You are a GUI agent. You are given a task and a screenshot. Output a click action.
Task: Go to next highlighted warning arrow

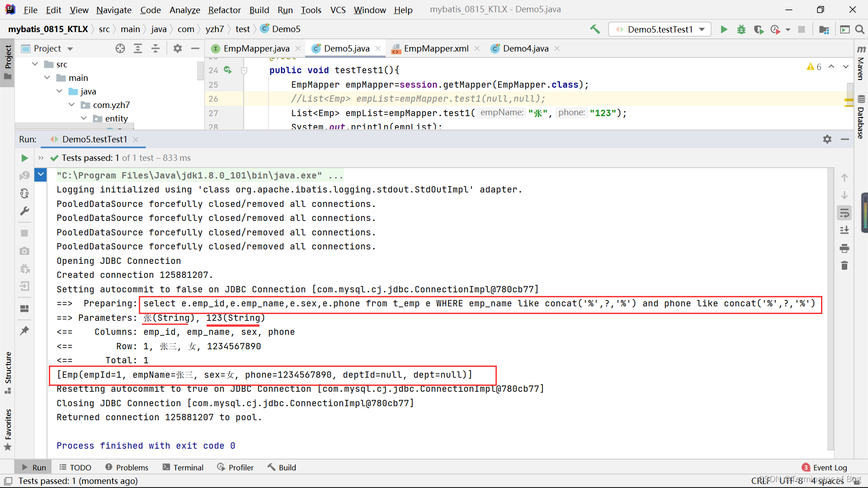click(x=845, y=67)
